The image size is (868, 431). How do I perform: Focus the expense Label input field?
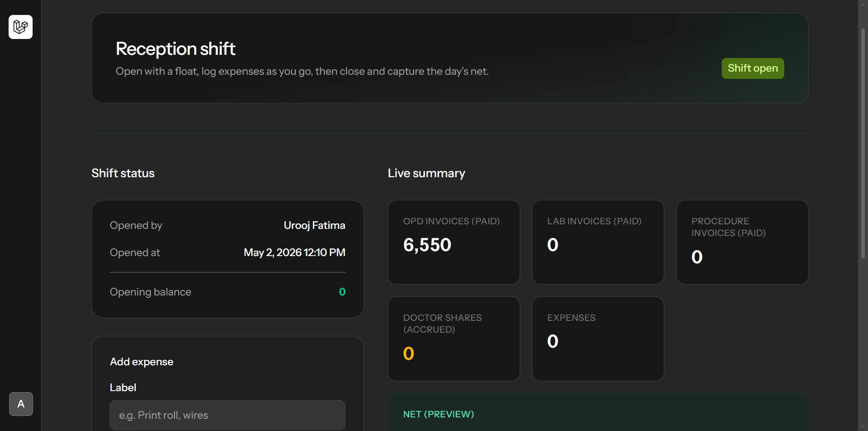click(227, 415)
